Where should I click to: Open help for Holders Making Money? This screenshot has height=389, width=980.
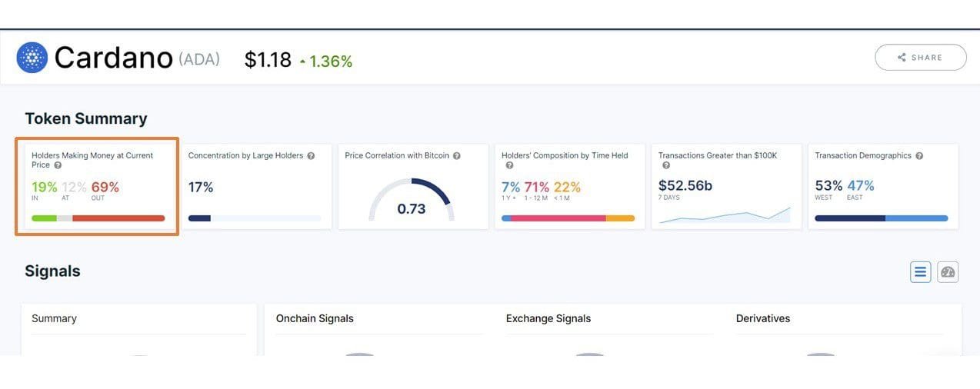58,165
